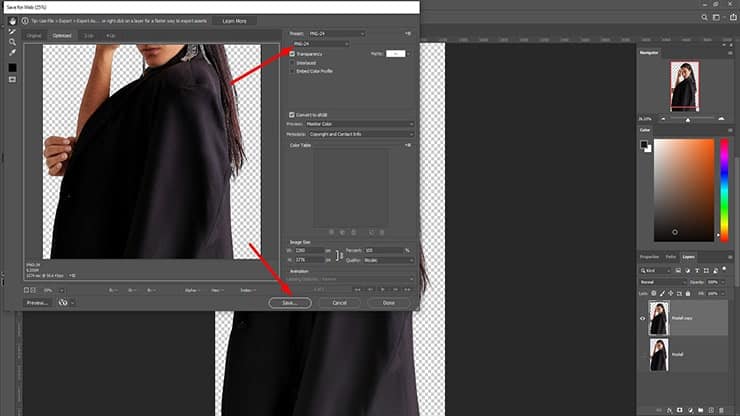740x416 pixels.
Task: Click the eyedropper color swatch
Action: tap(12, 67)
